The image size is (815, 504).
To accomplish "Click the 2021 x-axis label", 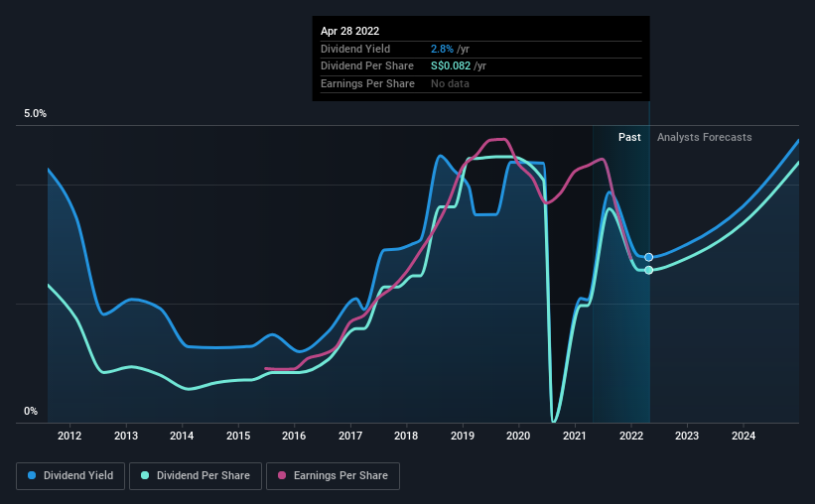I will [x=575, y=436].
